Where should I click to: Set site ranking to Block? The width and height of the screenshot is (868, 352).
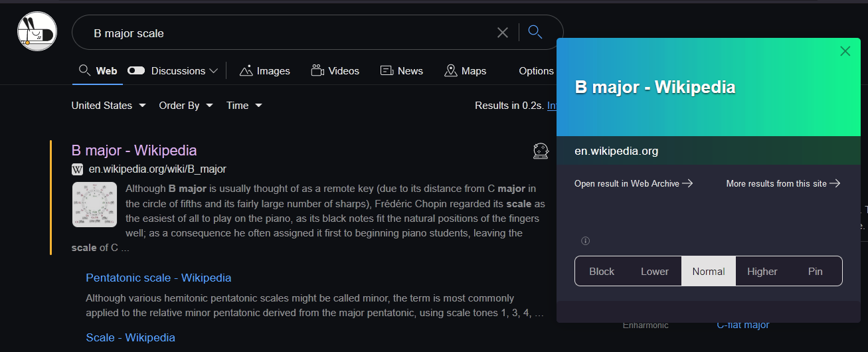(602, 271)
